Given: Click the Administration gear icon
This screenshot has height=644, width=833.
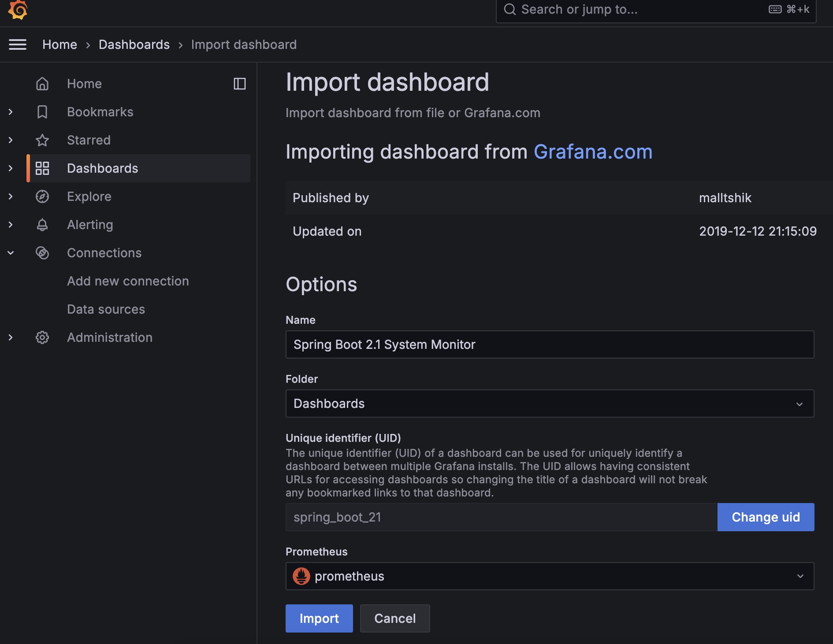Looking at the screenshot, I should [x=42, y=337].
